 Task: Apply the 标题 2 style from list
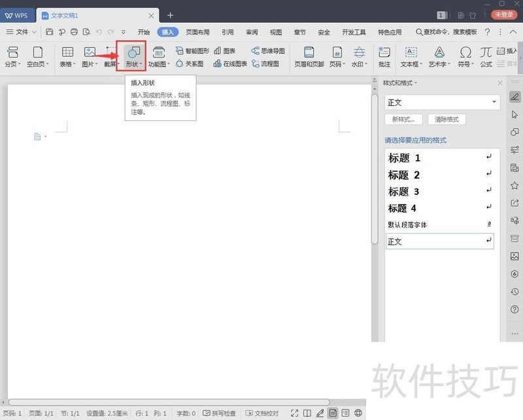pos(404,175)
